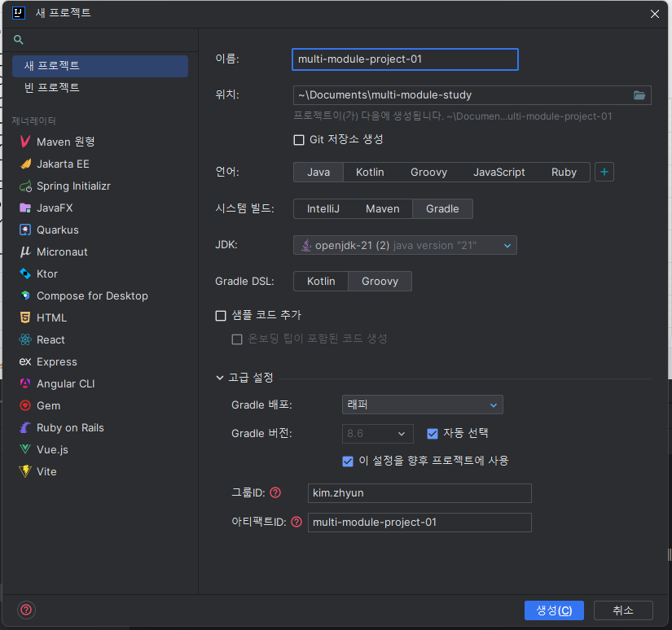The height and width of the screenshot is (630, 672).
Task: Check the 샘플 코드 추가 box
Action: (221, 316)
